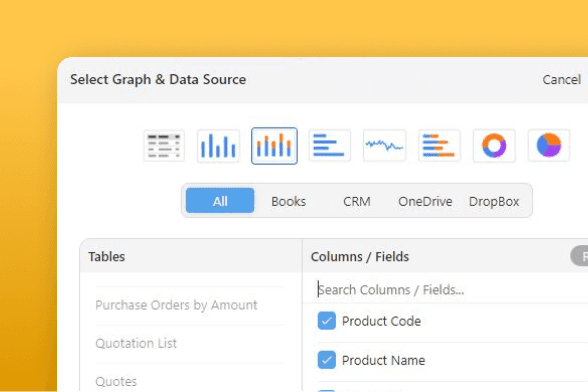Choose the blue vertical bar chart icon
This screenshot has width=588, height=392.
pyautogui.click(x=218, y=146)
